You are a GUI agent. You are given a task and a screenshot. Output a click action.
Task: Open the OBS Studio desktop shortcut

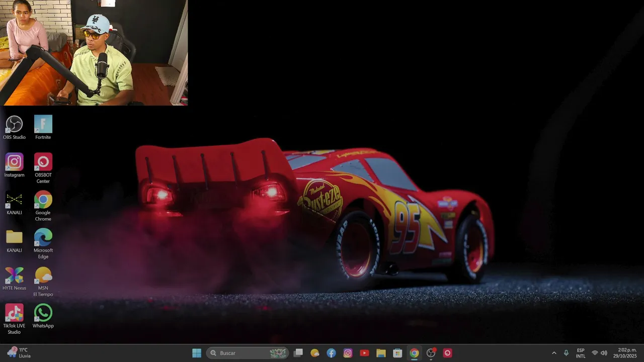[x=14, y=127]
